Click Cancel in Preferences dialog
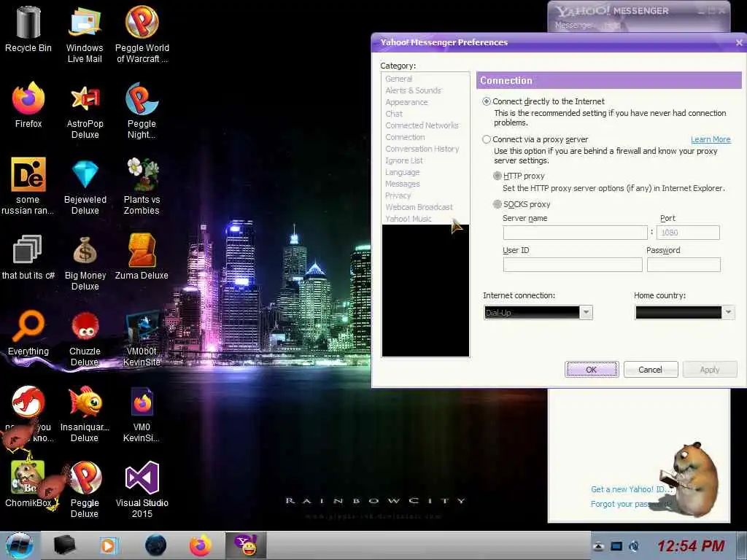Viewport: 747px width, 560px height. tap(650, 370)
